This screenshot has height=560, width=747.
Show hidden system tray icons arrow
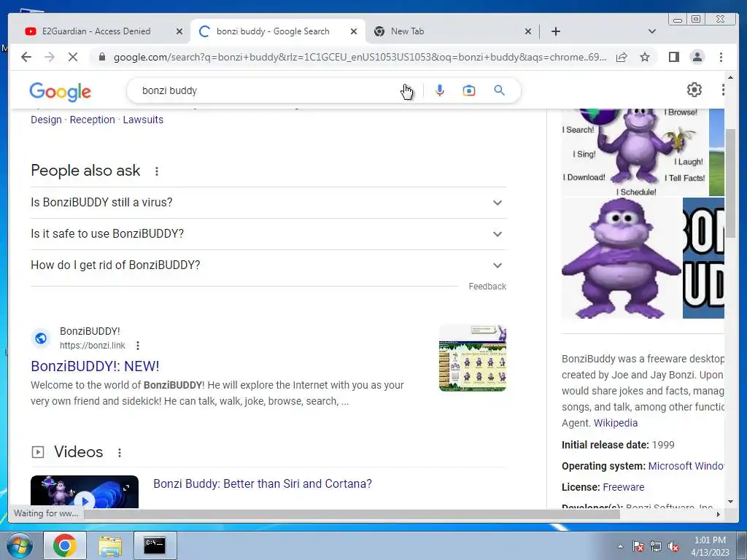[x=620, y=546]
